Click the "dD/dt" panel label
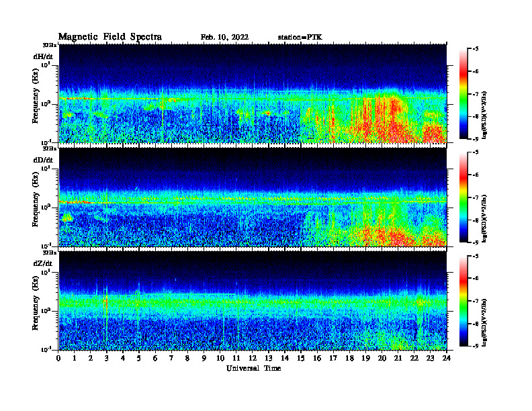 tap(43, 160)
